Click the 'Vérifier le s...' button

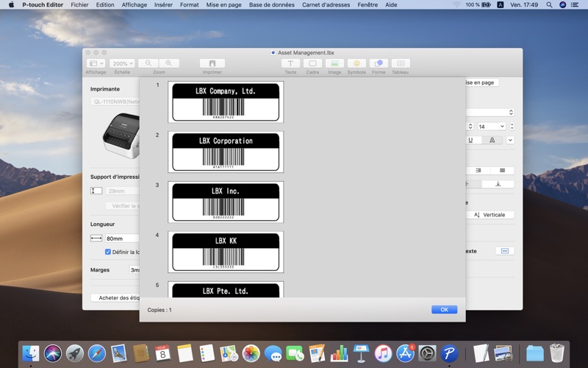tap(123, 206)
